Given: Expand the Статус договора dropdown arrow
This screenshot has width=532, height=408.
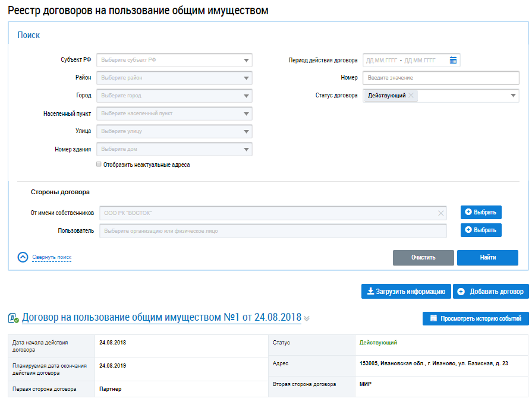Looking at the screenshot, I should coord(514,96).
